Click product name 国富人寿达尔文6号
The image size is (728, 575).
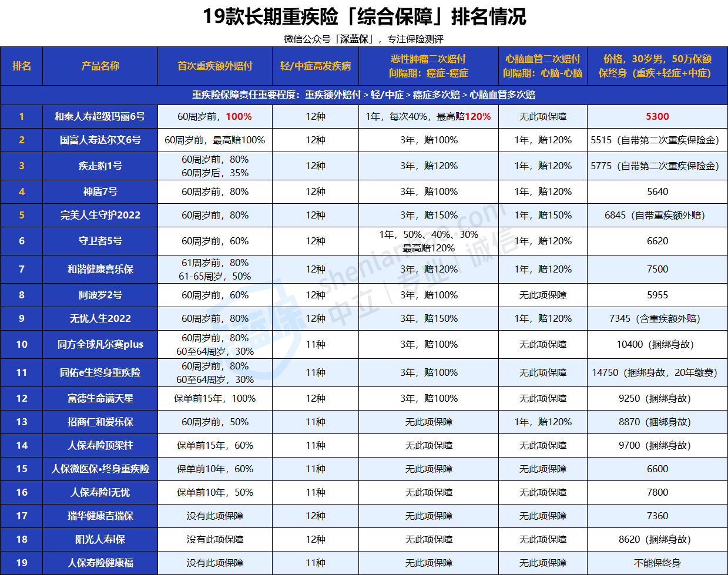tap(100, 140)
